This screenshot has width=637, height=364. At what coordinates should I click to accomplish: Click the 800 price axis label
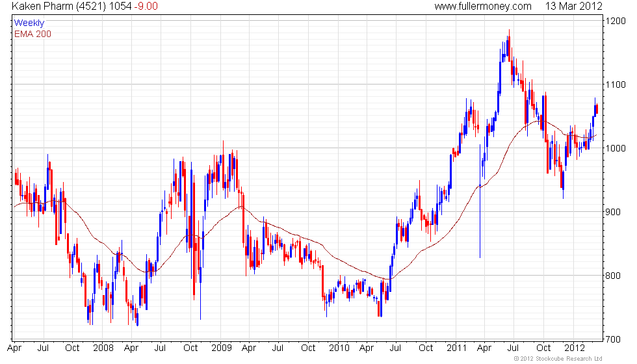[x=613, y=276]
